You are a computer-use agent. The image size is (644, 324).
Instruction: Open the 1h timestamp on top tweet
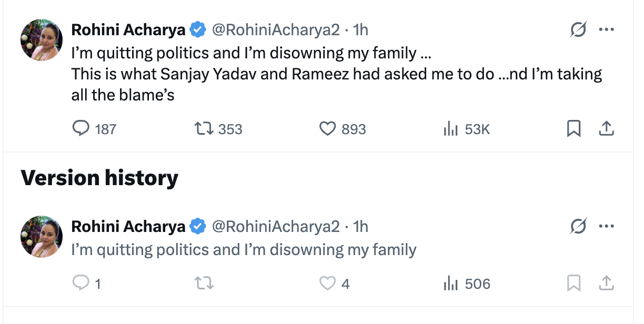[361, 30]
